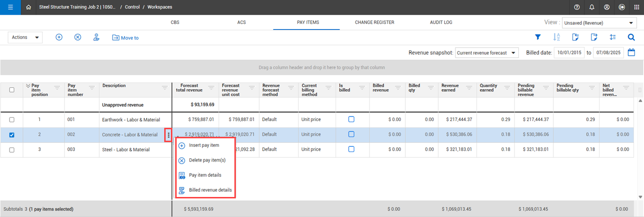Uncheck the Concrete row checkbox
This screenshot has height=217, width=644.
click(12, 135)
